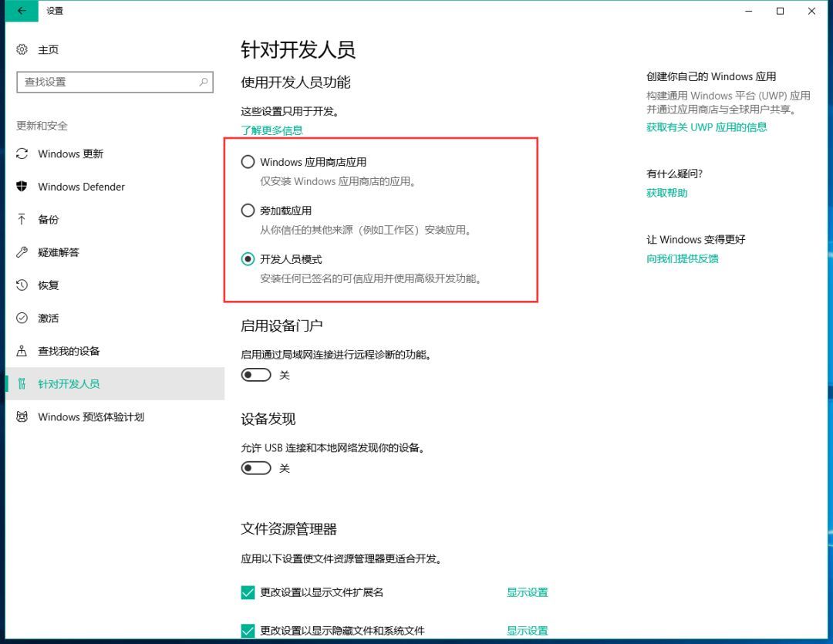The image size is (833, 644).
Task: Select the 开发人员模式 radio button
Action: click(248, 259)
